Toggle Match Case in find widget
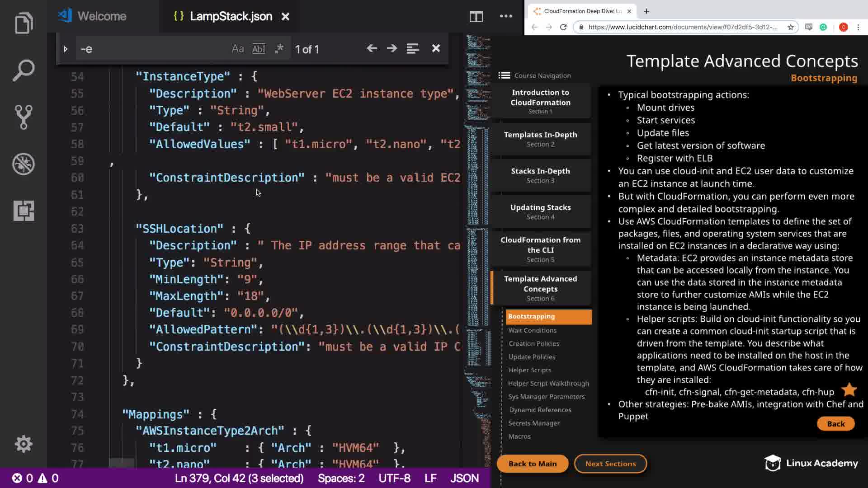 [x=238, y=49]
